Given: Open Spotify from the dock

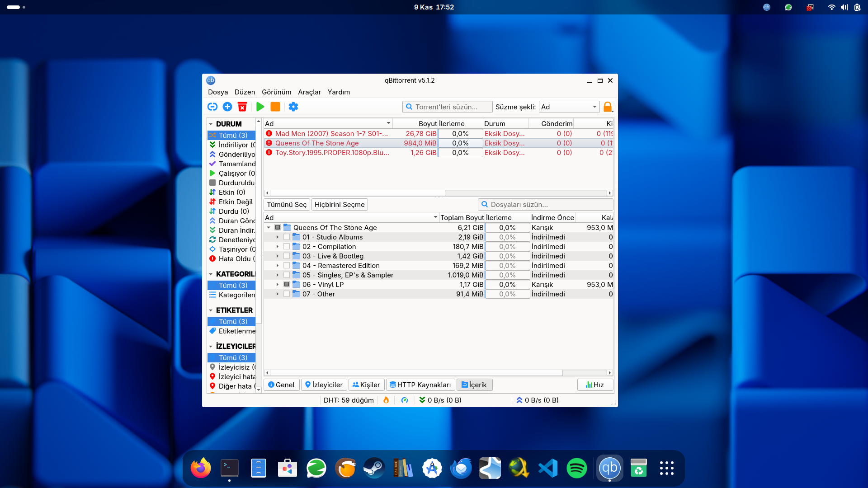Looking at the screenshot, I should point(576,468).
